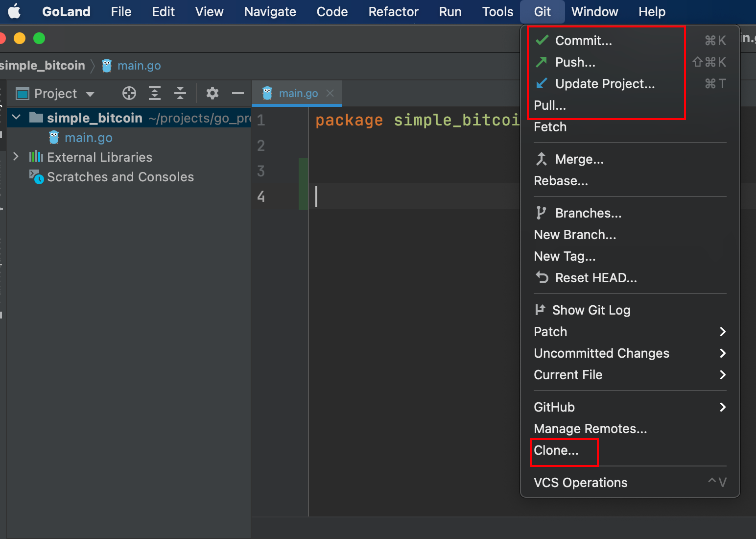Screen dimensions: 756x539
Task: Click the Collapse All icon in Project panel
Action: pyautogui.click(x=180, y=93)
